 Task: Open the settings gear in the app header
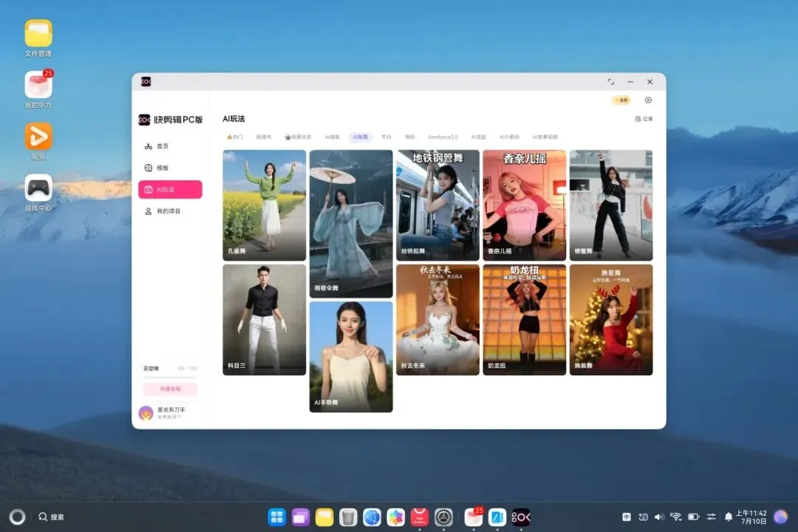pyautogui.click(x=648, y=100)
